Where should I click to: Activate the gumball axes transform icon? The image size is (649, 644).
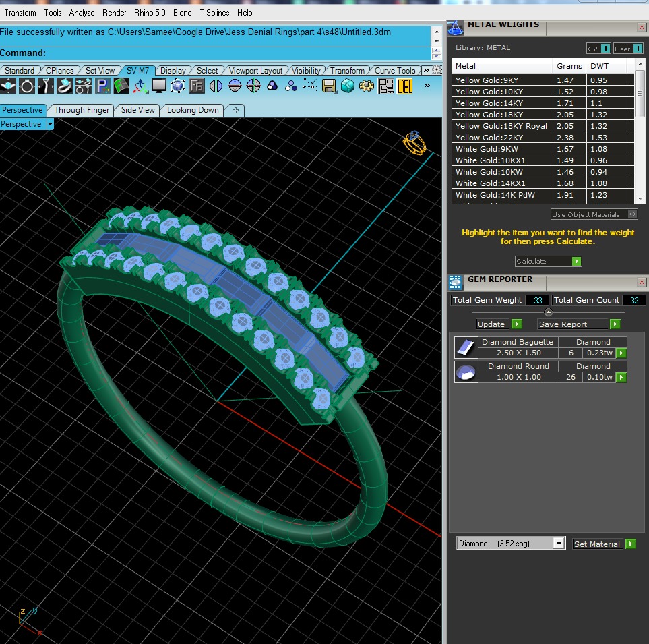click(x=140, y=86)
